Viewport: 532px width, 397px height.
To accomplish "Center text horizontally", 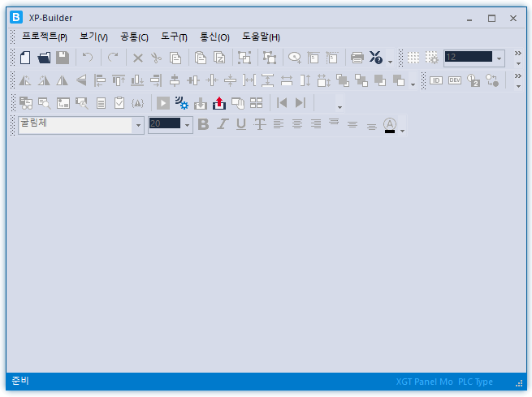I will 297,123.
